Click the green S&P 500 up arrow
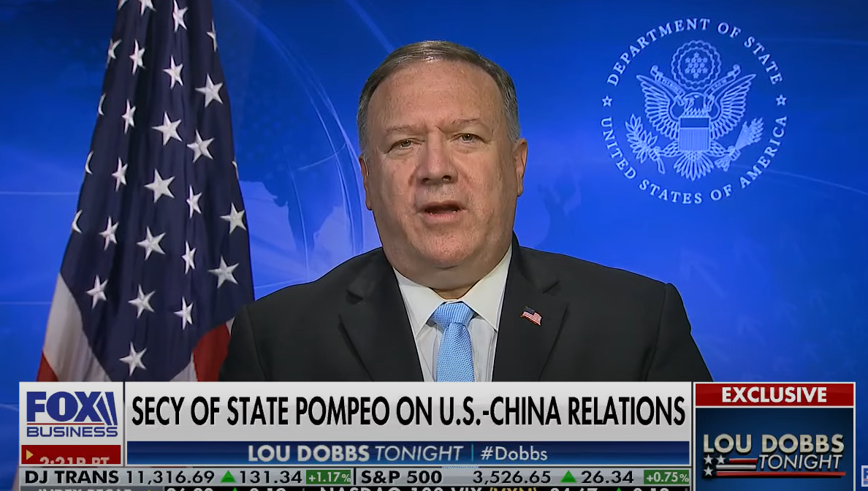Image resolution: width=868 pixels, height=491 pixels. click(568, 476)
